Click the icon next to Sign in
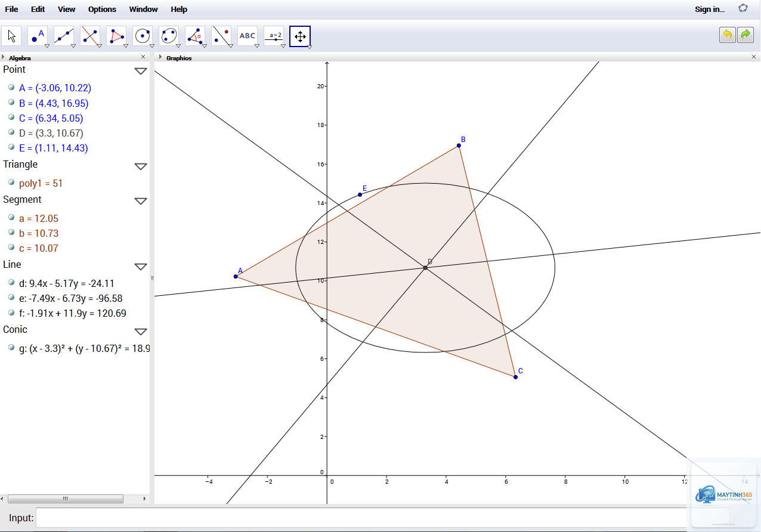 pyautogui.click(x=743, y=8)
